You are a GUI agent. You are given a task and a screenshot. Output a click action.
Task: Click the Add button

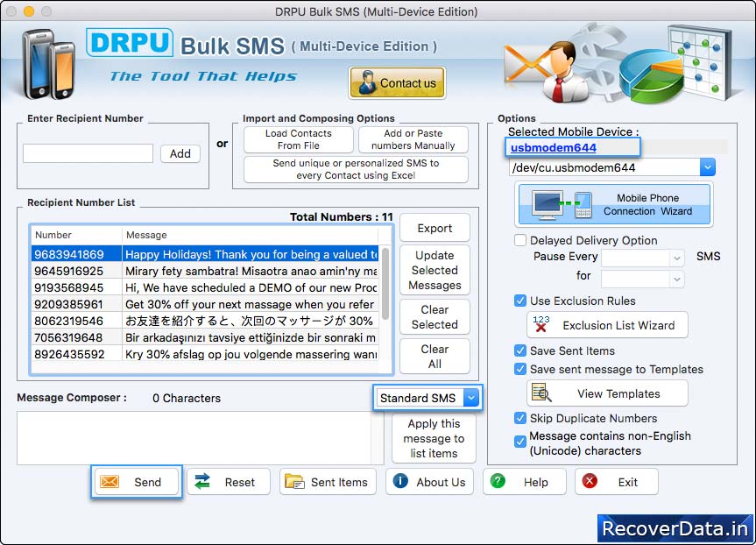pyautogui.click(x=180, y=153)
